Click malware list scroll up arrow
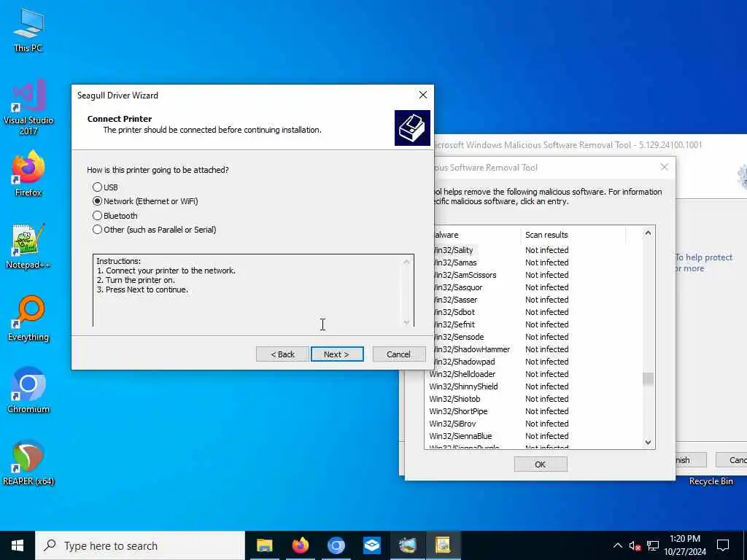The image size is (747, 560). 648,233
